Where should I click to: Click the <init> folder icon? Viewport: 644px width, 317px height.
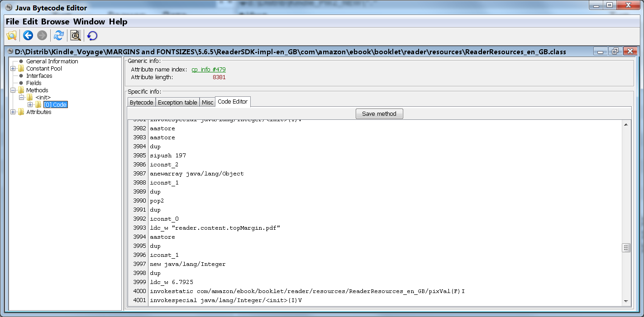pos(29,97)
